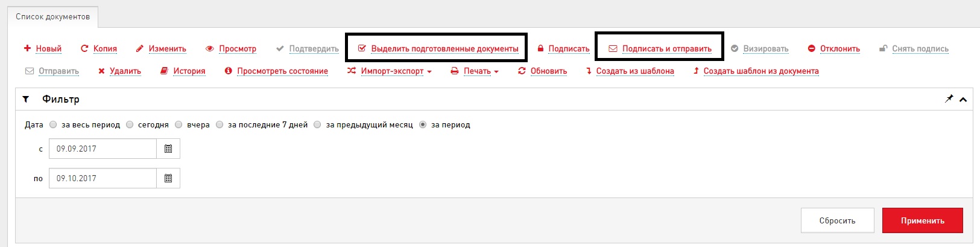The image size is (980, 247).
Task: Click the Снять подпись link
Action: (920, 48)
